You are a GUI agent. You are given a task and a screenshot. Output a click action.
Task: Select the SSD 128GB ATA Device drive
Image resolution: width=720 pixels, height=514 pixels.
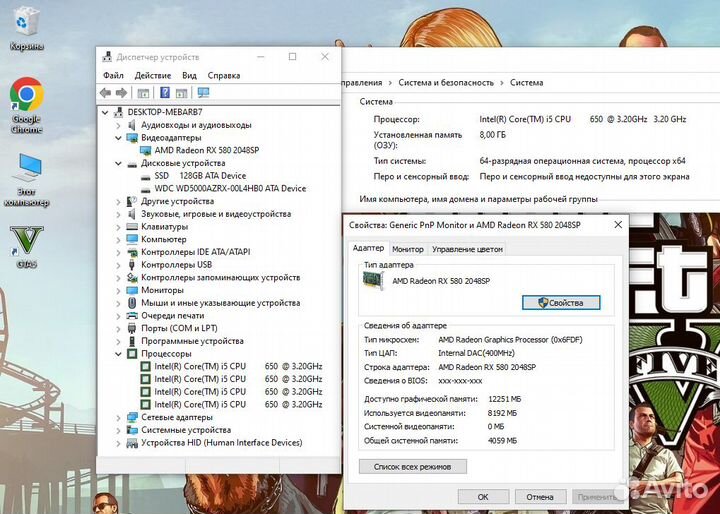200,175
